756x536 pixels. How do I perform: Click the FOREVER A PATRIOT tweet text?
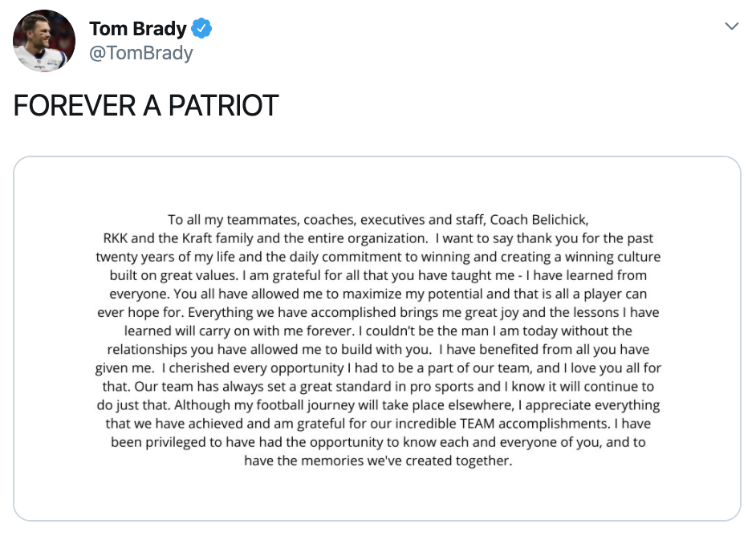pos(145,105)
